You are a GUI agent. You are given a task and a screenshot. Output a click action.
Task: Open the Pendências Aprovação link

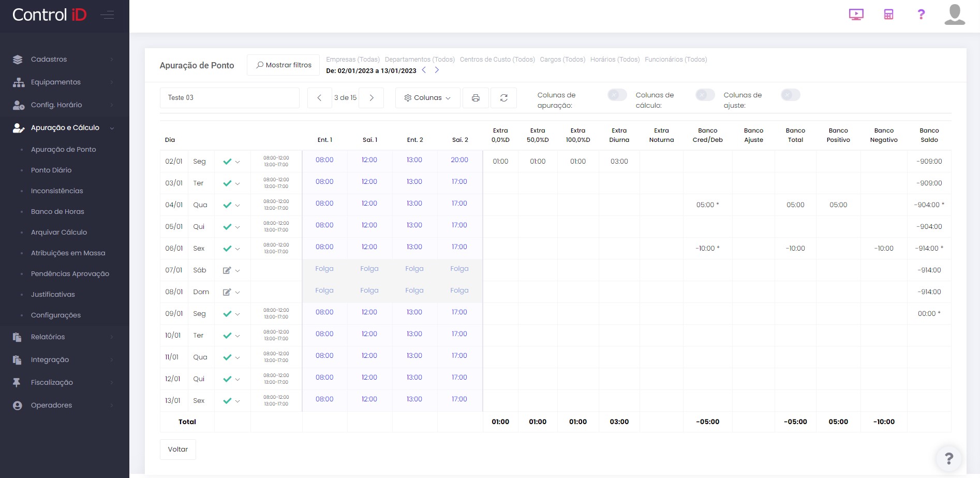click(70, 274)
